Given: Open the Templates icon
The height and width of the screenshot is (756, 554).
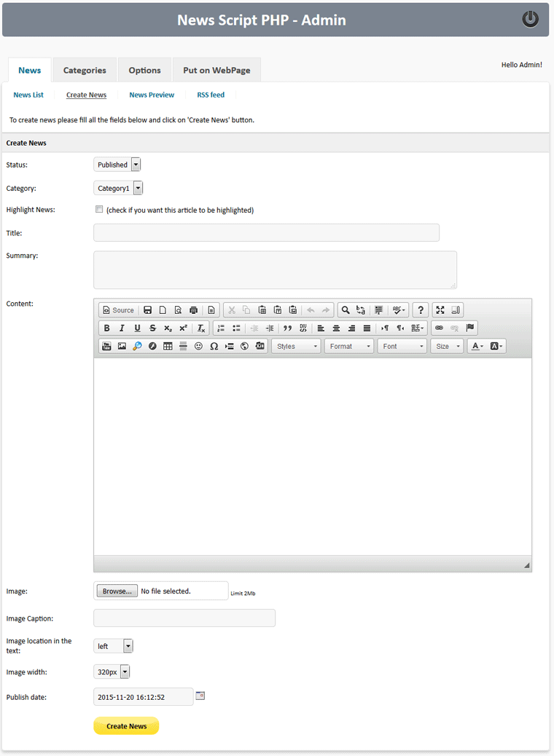Looking at the screenshot, I should pyautogui.click(x=211, y=310).
